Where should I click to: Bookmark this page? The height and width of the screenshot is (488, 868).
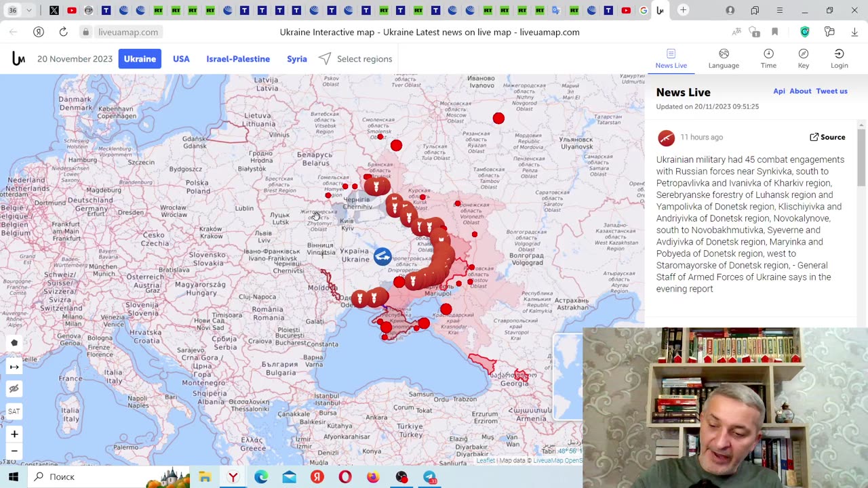[774, 32]
